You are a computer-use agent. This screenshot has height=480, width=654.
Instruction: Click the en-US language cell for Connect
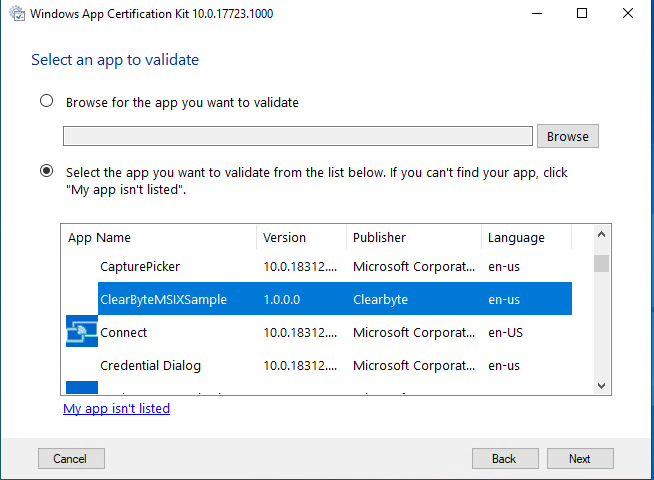(505, 332)
